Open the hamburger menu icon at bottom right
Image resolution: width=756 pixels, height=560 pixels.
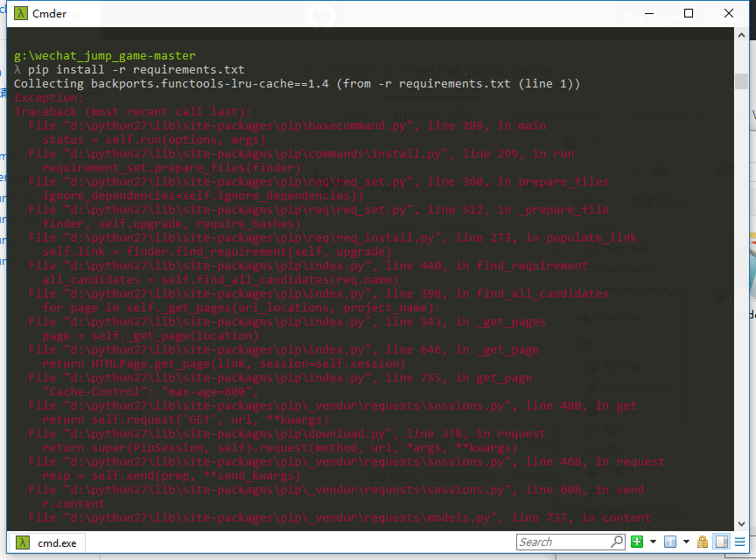click(x=739, y=541)
